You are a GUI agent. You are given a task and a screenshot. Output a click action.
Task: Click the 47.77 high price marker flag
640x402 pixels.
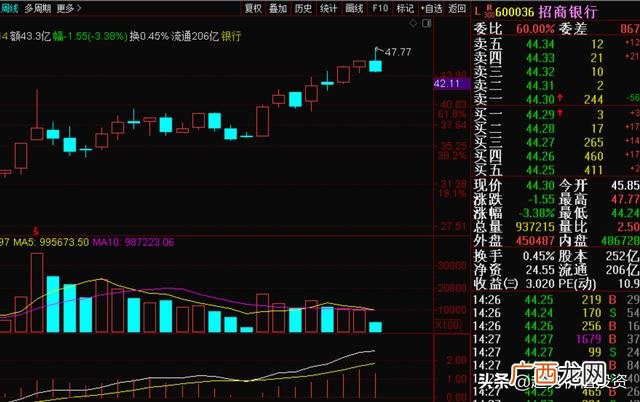379,50
